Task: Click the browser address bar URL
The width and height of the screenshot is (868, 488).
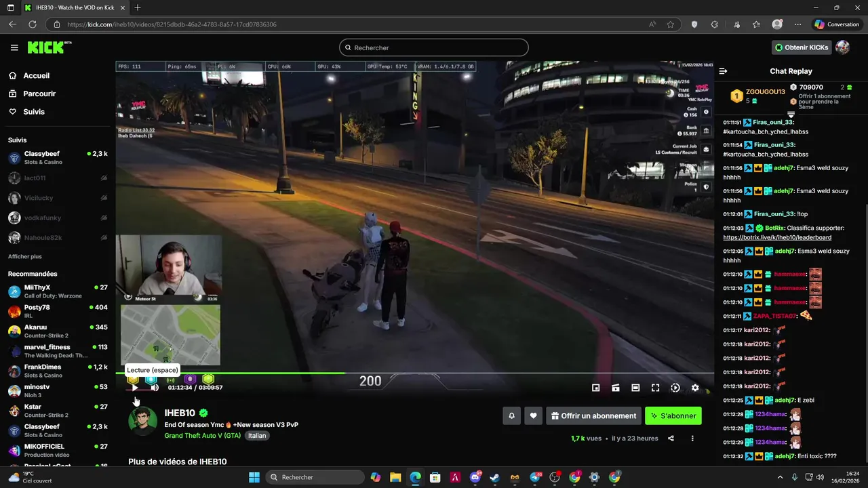Action: pos(172,24)
